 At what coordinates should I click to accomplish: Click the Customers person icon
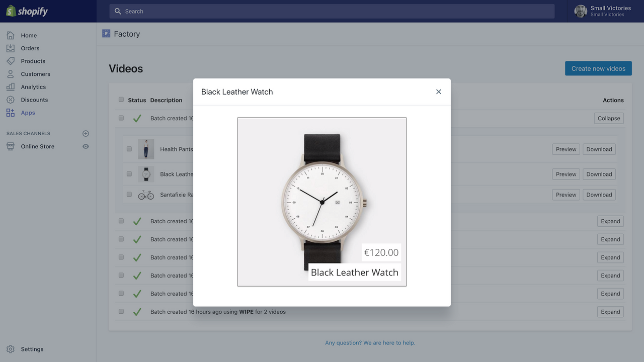point(11,74)
